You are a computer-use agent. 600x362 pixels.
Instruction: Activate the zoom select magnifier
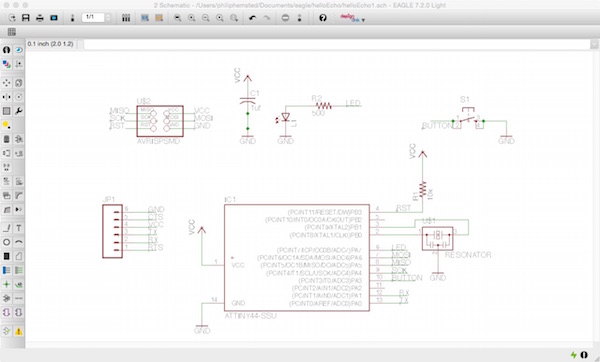[x=234, y=18]
